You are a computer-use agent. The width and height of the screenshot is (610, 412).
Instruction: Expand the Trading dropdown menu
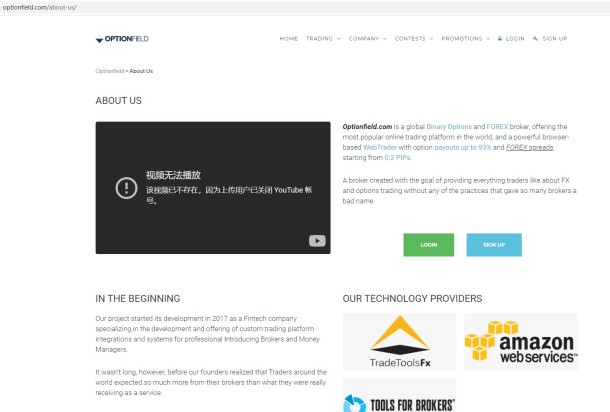pyautogui.click(x=322, y=39)
